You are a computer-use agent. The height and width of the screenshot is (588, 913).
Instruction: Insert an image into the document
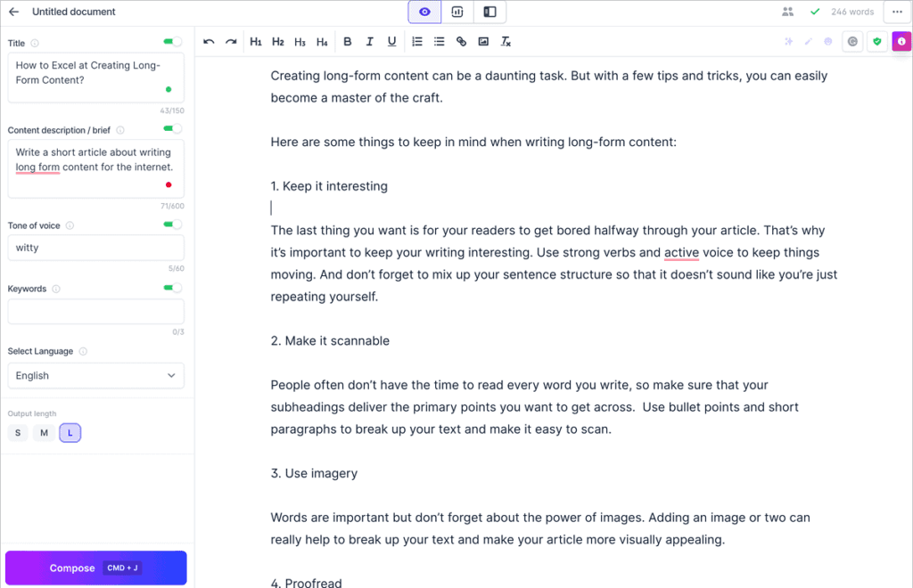(x=482, y=41)
